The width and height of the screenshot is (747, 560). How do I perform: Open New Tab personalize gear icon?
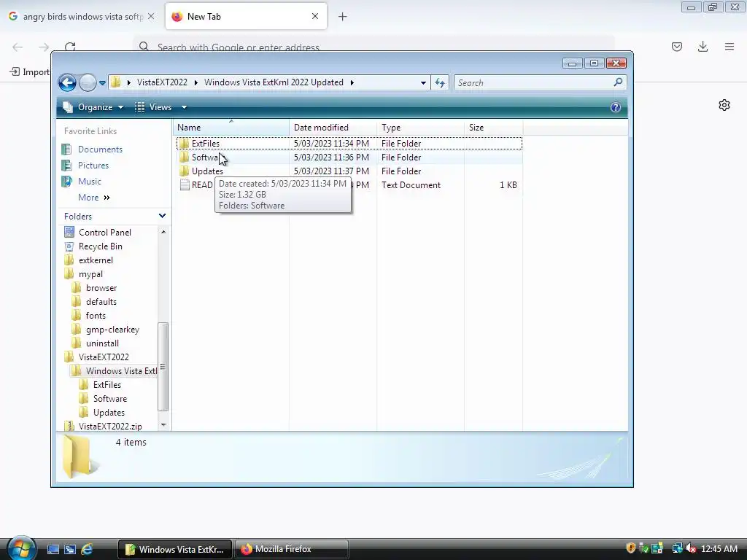tap(724, 105)
